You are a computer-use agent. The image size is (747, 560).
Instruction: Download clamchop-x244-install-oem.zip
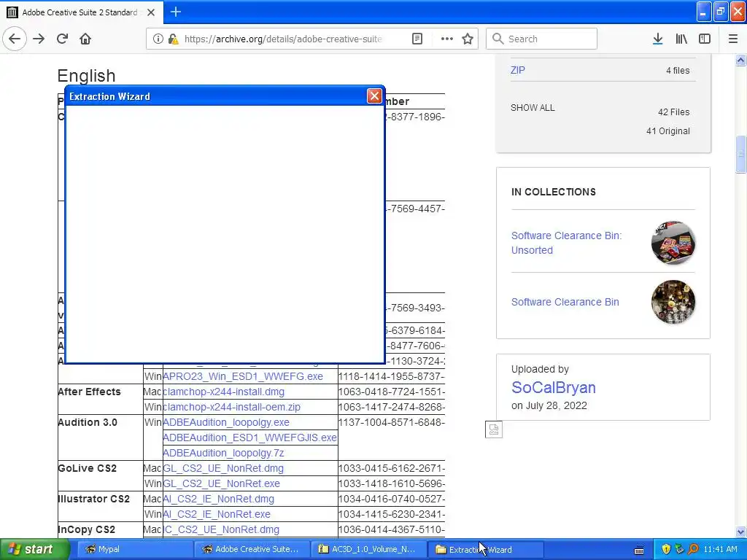pyautogui.click(x=231, y=407)
